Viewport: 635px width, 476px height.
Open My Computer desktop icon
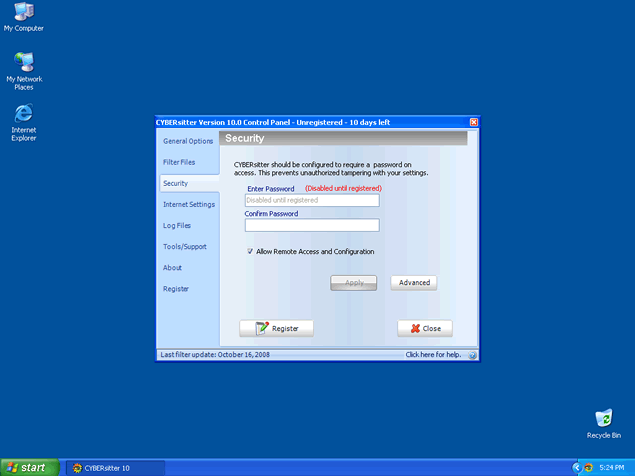23,13
